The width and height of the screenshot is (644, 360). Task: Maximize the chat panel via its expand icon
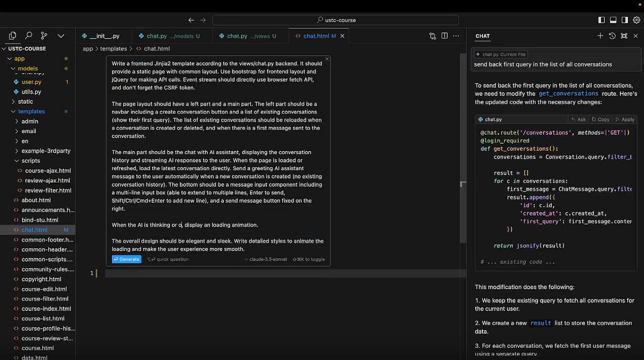[624, 35]
